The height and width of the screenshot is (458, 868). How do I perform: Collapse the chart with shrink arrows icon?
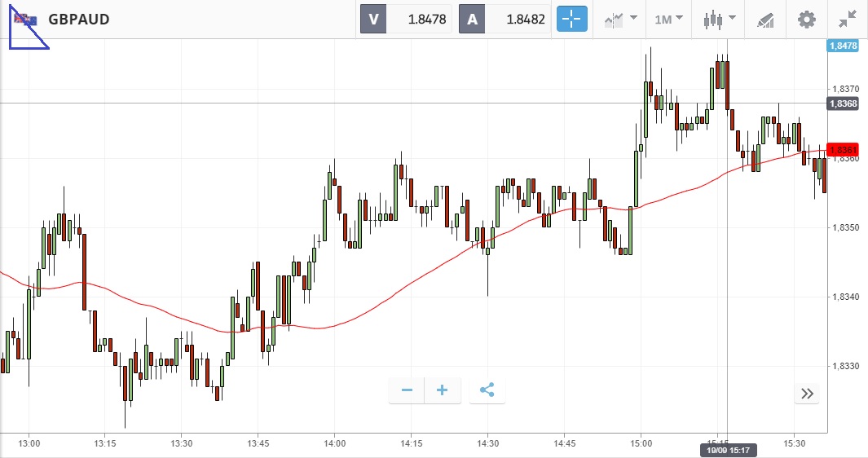click(x=848, y=19)
